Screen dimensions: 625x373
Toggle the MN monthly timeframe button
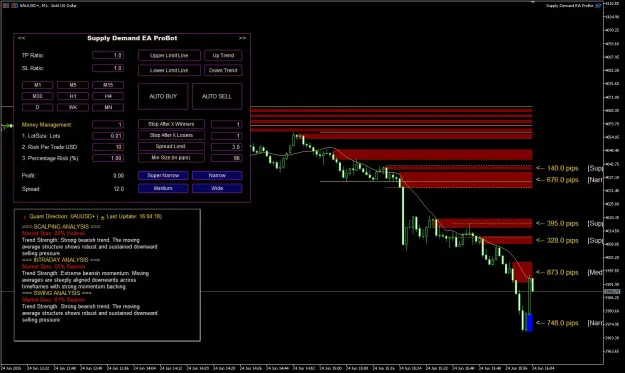click(108, 107)
